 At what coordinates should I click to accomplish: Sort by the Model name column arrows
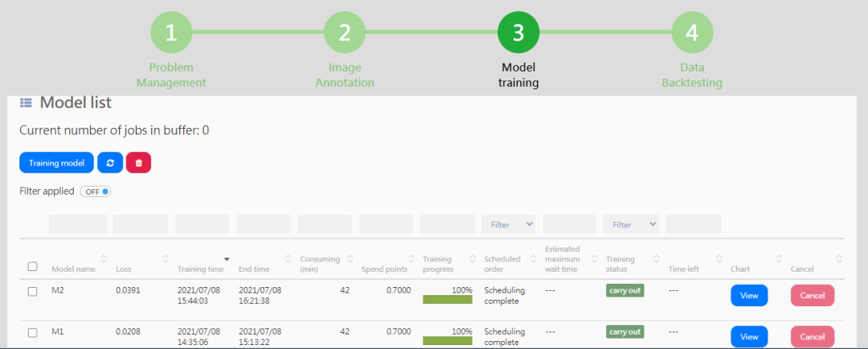pos(104,259)
